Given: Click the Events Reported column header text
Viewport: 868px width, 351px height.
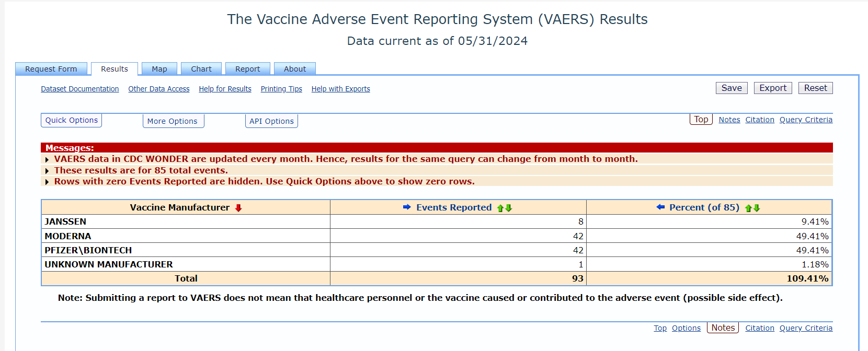Looking at the screenshot, I should click(454, 207).
